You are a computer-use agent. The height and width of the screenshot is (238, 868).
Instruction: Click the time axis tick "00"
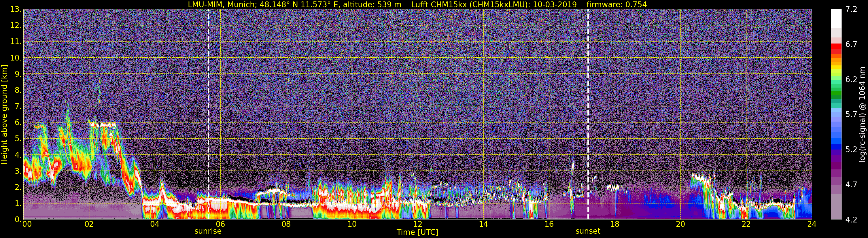coord(27,224)
